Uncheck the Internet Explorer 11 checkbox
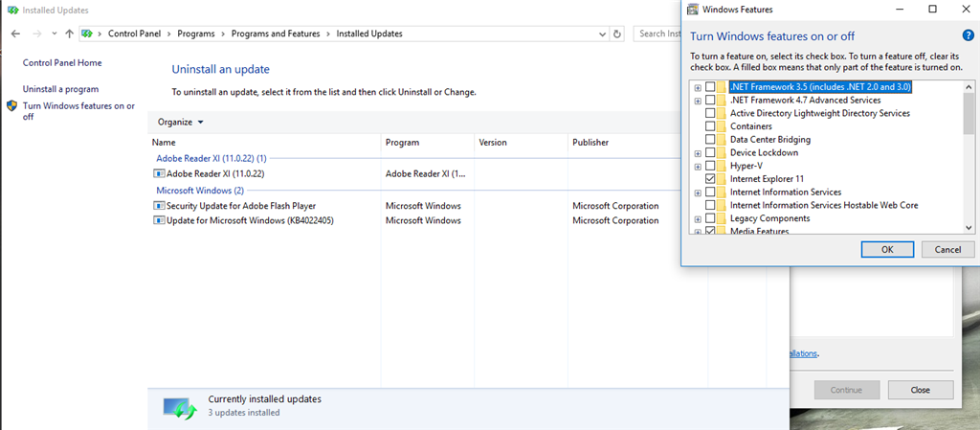The image size is (980, 430). [710, 179]
